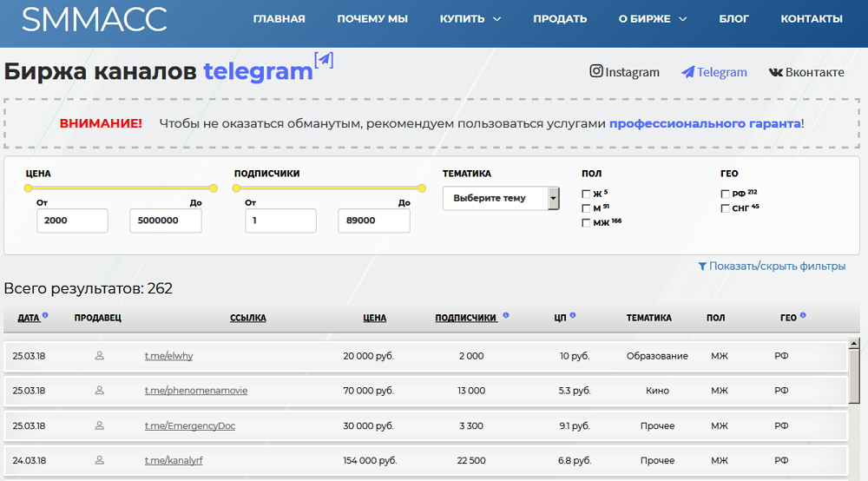
Task: Click the 24.03.18 date cell
Action: (30, 460)
